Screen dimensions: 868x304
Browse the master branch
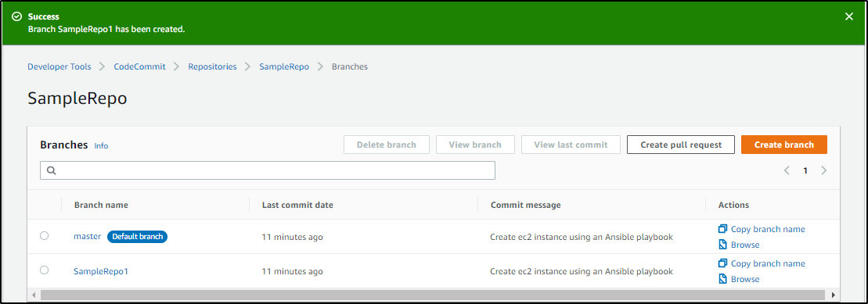point(739,245)
